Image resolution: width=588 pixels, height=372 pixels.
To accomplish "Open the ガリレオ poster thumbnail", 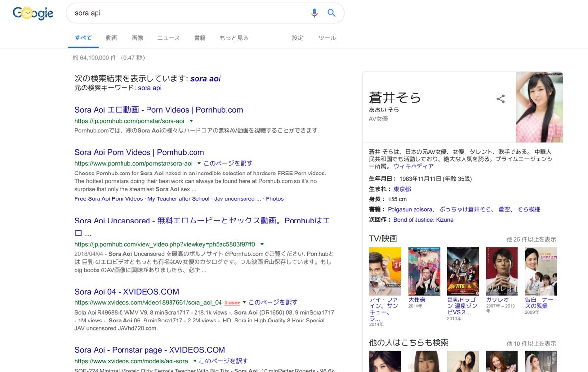I will (502, 271).
